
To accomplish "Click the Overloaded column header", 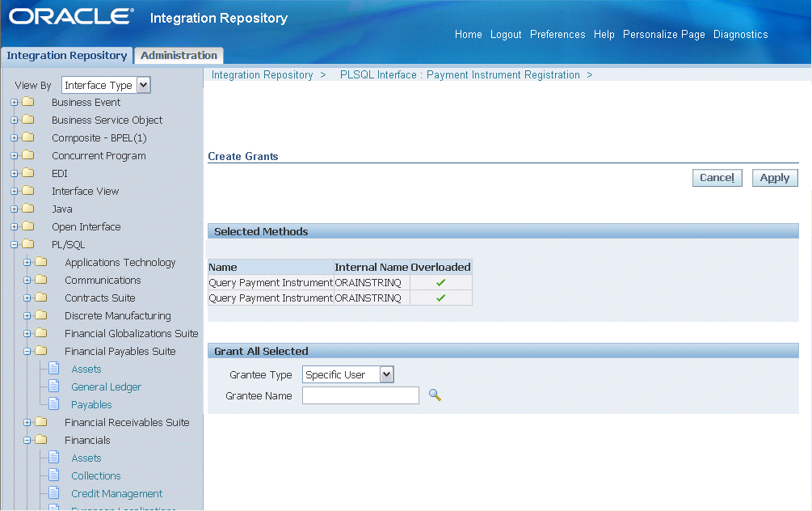I will click(440, 267).
